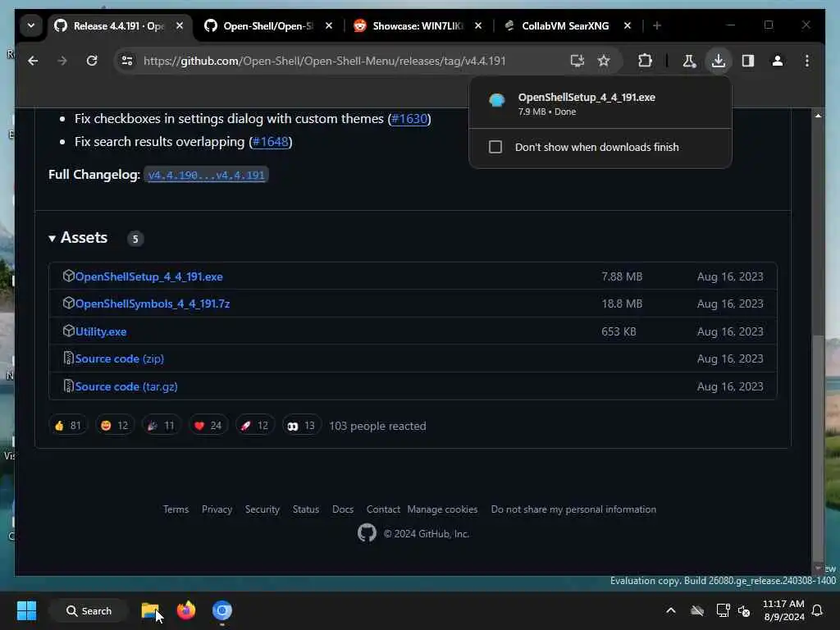
Task: Bookmark this page with the star icon
Action: [x=604, y=61]
